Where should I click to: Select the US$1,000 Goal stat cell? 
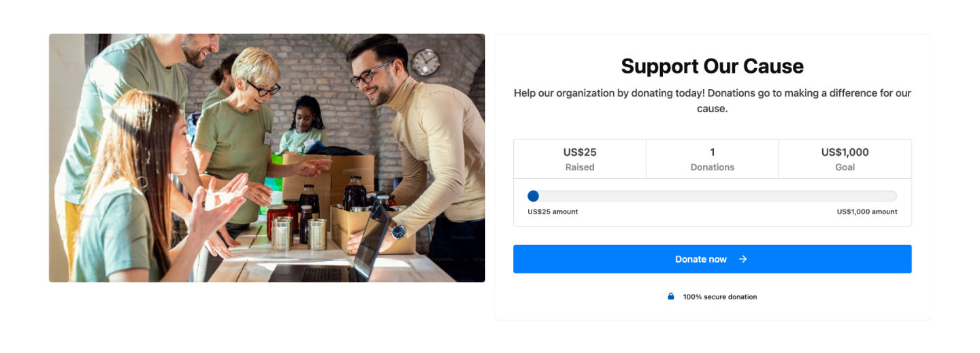point(845,159)
